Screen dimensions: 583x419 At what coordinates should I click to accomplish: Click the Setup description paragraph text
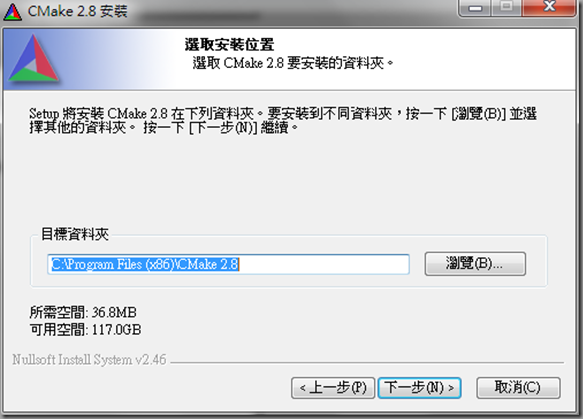coord(283,120)
